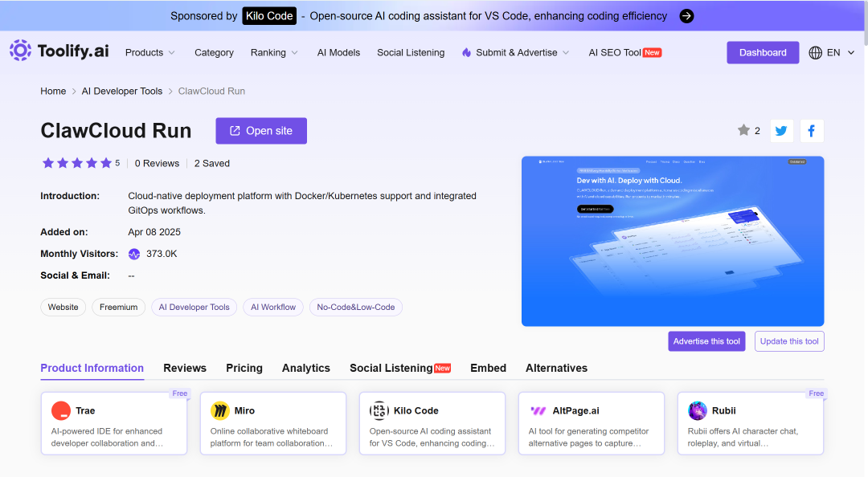The height and width of the screenshot is (477, 868).
Task: Click the AltPage.ai purple logo icon
Action: 538,410
